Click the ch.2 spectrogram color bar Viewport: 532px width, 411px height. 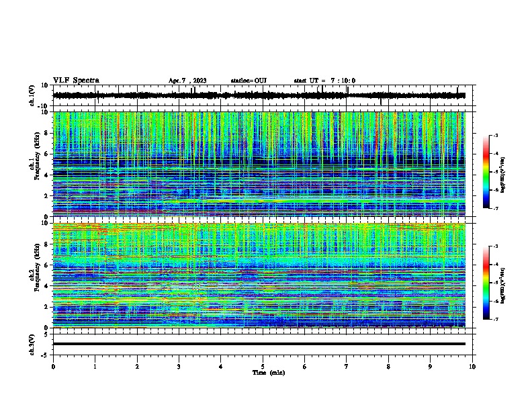(x=486, y=283)
